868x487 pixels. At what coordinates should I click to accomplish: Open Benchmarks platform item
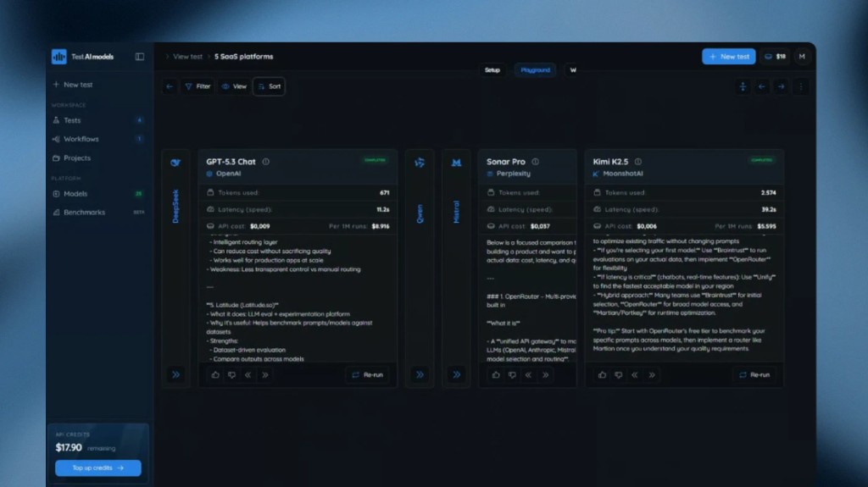tap(97, 213)
